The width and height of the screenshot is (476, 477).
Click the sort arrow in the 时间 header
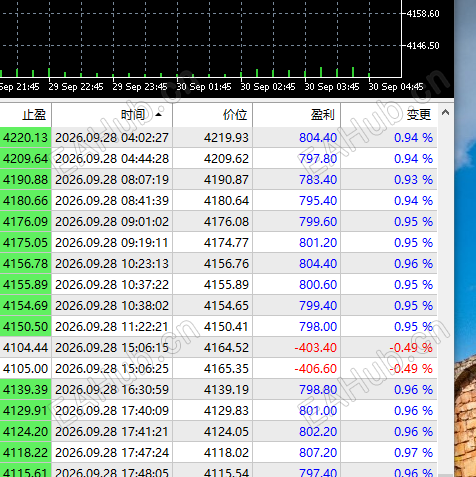pyautogui.click(x=159, y=115)
